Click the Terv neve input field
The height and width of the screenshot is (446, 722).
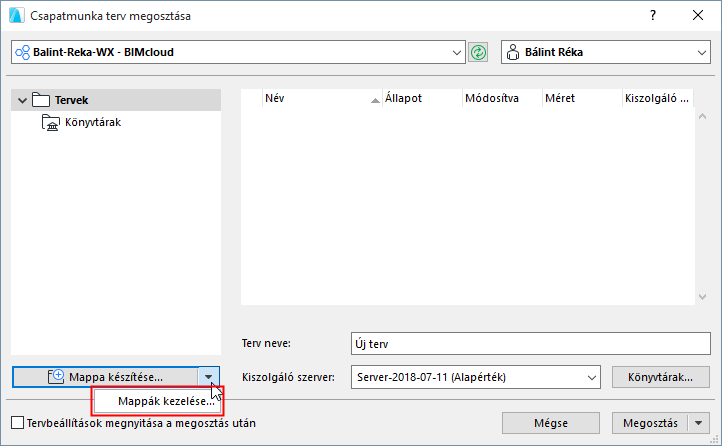(x=530, y=344)
